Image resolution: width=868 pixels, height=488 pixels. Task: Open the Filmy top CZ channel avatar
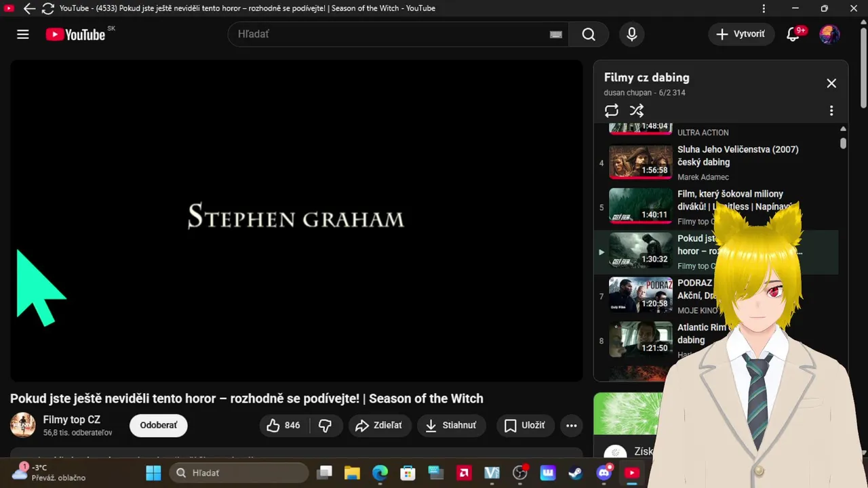[23, 425]
